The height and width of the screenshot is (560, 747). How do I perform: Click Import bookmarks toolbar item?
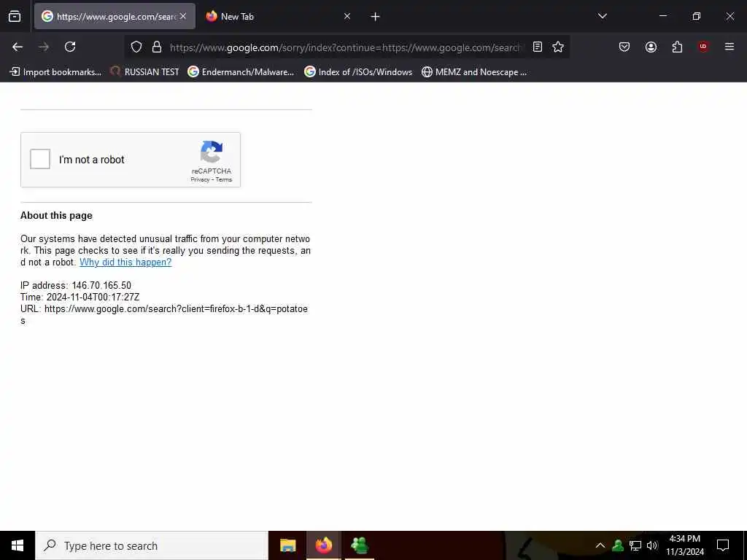click(55, 72)
